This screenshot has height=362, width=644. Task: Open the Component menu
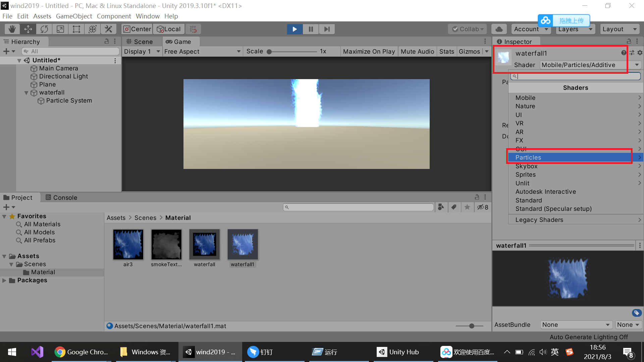point(114,16)
